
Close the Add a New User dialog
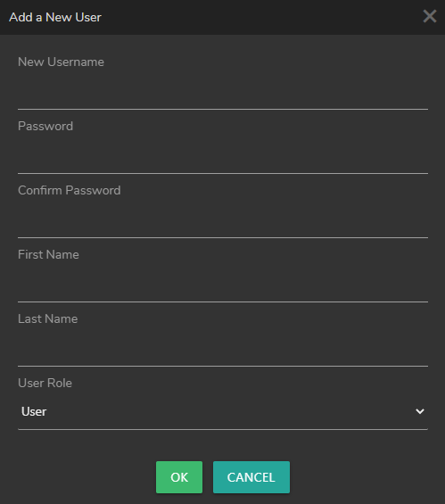coord(430,16)
